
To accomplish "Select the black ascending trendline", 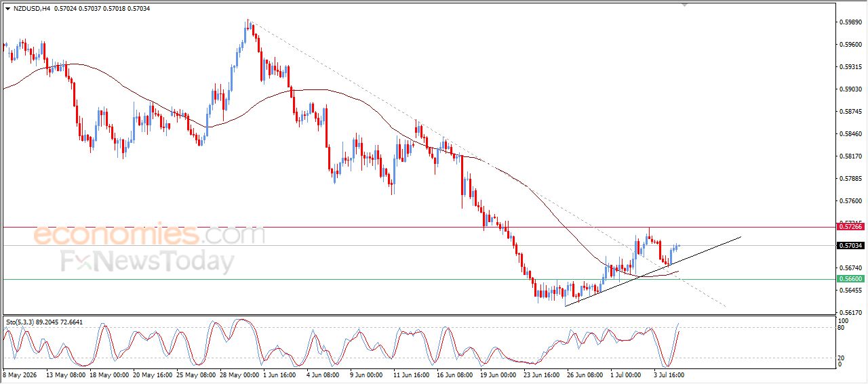I will tap(652, 271).
